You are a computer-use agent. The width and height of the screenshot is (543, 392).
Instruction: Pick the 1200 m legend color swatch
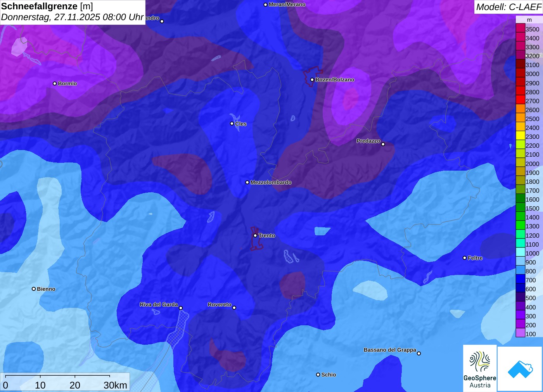(x=521, y=234)
